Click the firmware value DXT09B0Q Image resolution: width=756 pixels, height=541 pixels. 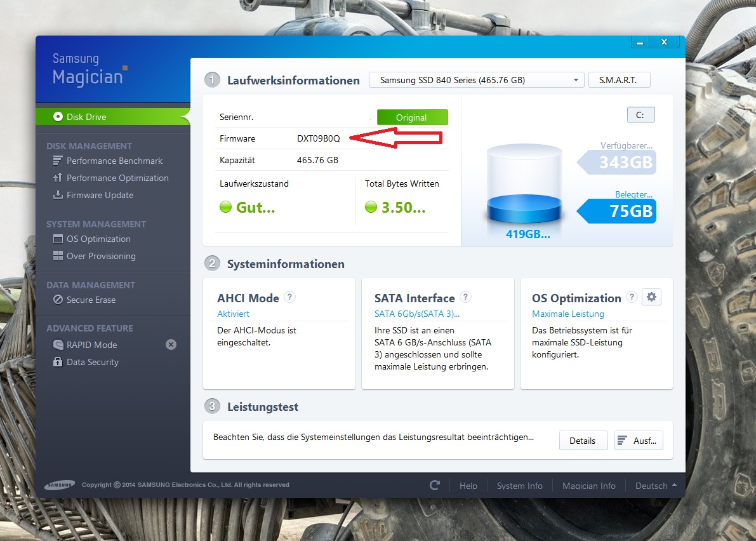click(319, 138)
